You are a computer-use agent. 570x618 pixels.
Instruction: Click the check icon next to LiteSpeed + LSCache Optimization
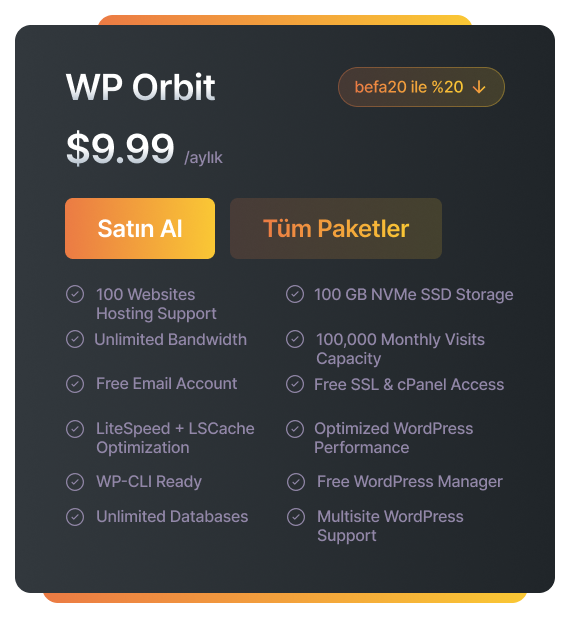(x=75, y=429)
